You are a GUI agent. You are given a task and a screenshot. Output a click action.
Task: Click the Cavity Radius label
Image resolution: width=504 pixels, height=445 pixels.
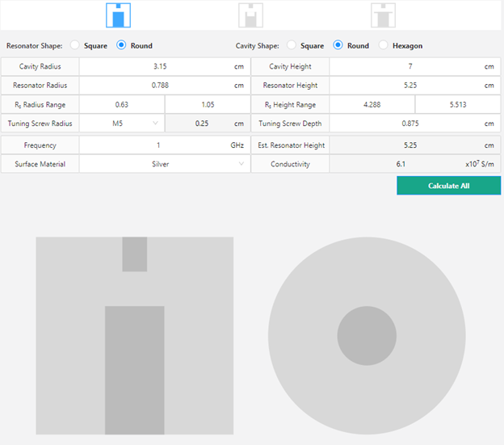40,66
